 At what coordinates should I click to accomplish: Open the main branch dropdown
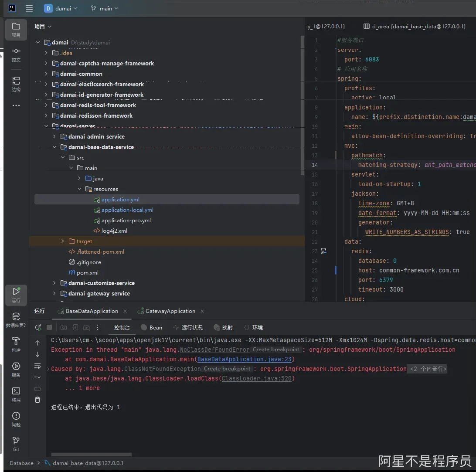105,8
